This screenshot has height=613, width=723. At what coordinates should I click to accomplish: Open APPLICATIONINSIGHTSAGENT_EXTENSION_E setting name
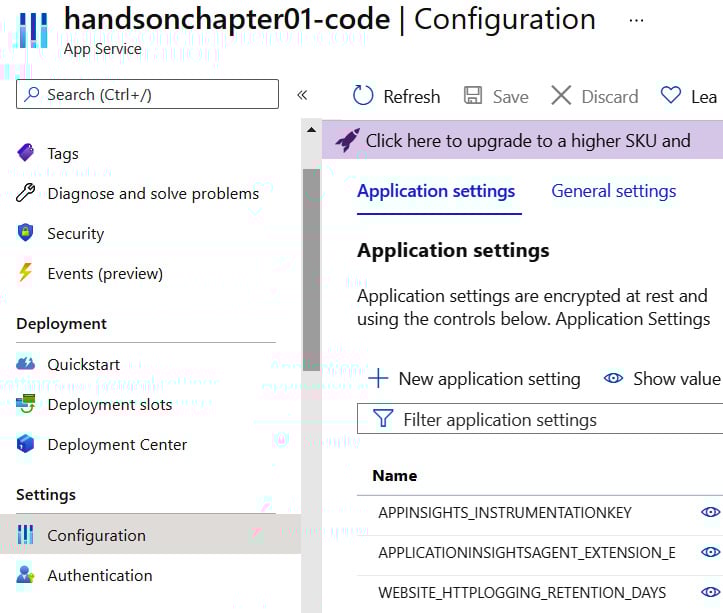[527, 553]
